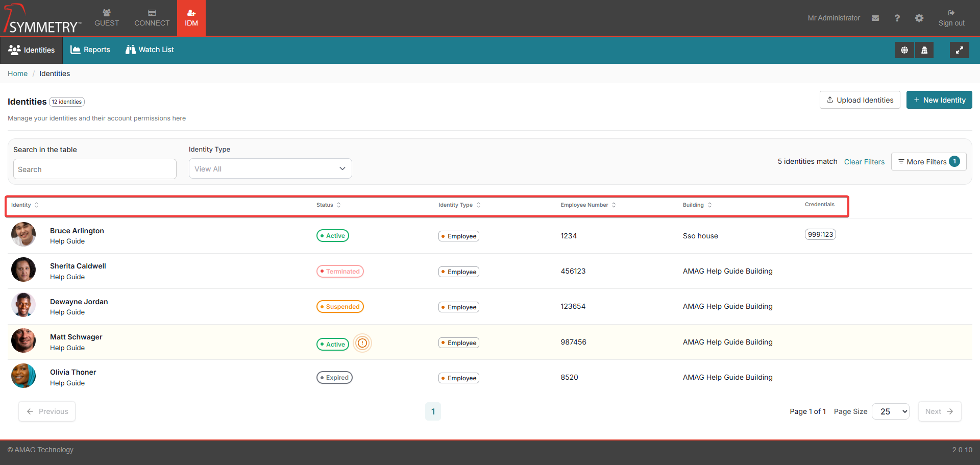Toggle fullscreen with expand arrows icon
The image size is (980, 465).
(959, 50)
